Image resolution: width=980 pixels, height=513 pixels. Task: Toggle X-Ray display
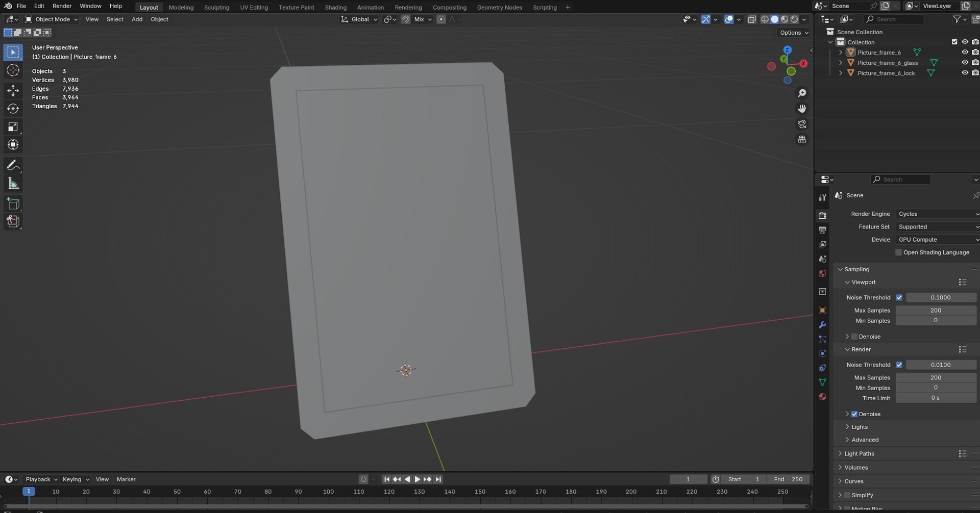coord(752,19)
